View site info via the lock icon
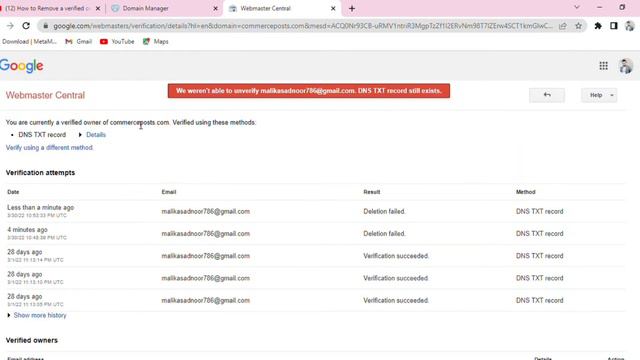The image size is (640, 360). click(46, 26)
